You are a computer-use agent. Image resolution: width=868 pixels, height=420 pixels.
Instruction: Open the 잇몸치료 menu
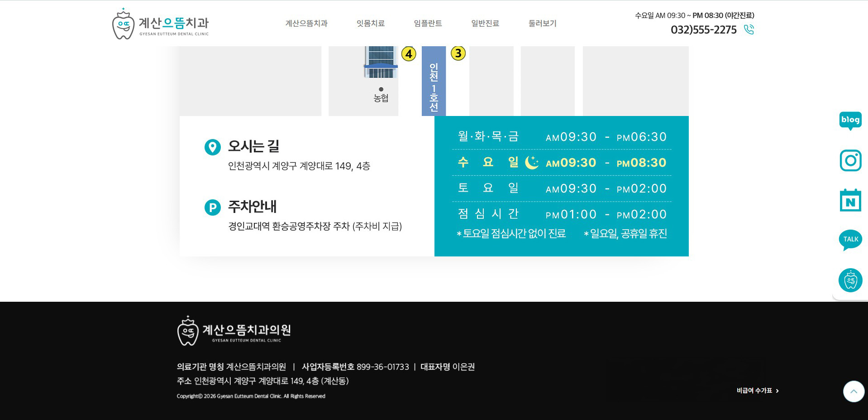(371, 24)
